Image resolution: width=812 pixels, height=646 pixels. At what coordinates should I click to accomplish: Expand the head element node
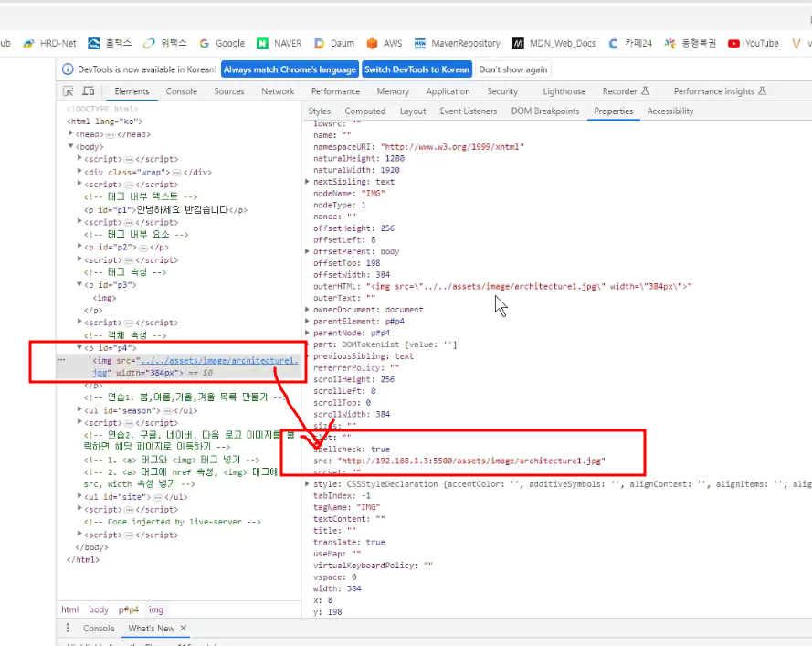click(71, 133)
